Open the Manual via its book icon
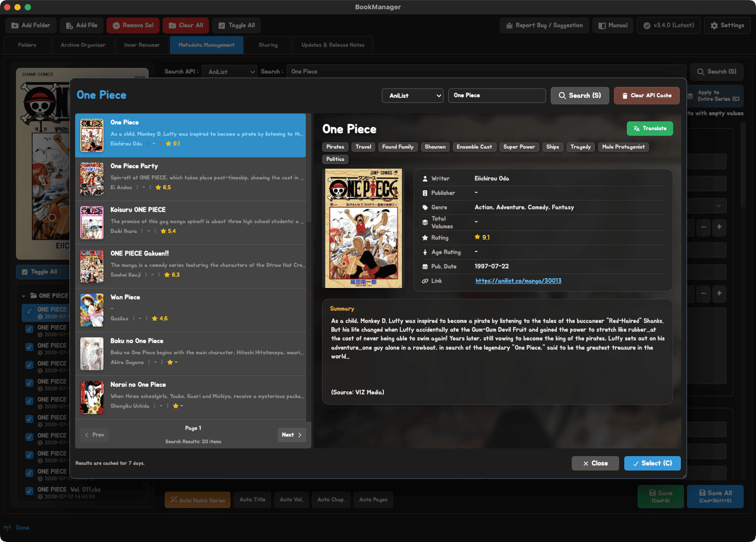The height and width of the screenshot is (542, 756). click(x=602, y=26)
